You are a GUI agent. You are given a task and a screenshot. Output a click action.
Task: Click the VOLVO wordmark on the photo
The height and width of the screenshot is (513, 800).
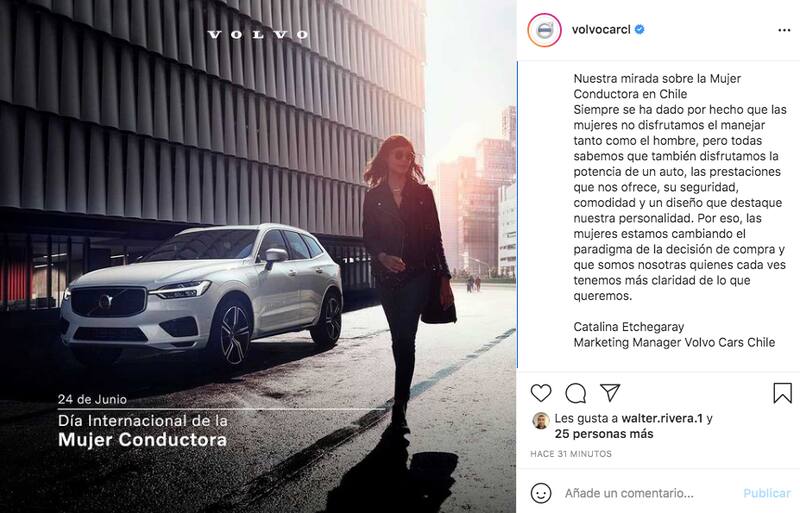[x=258, y=34]
